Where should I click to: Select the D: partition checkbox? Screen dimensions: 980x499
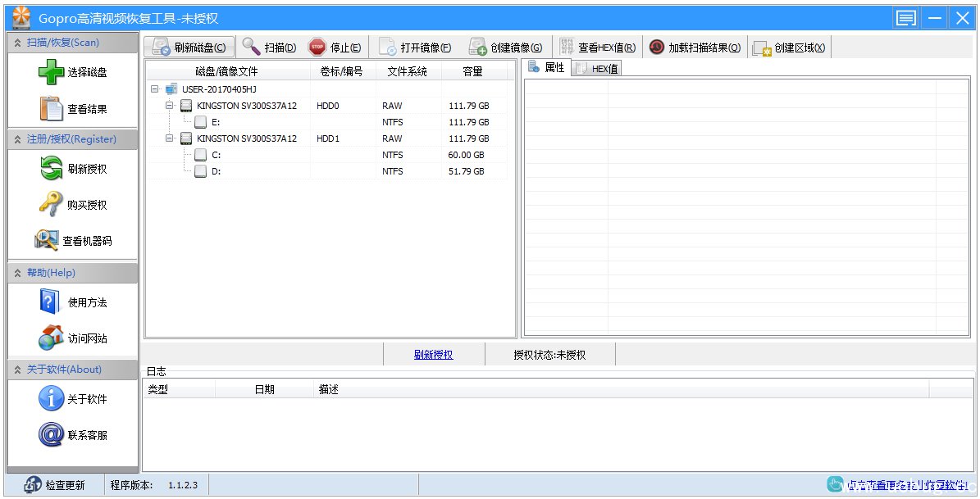tap(201, 171)
